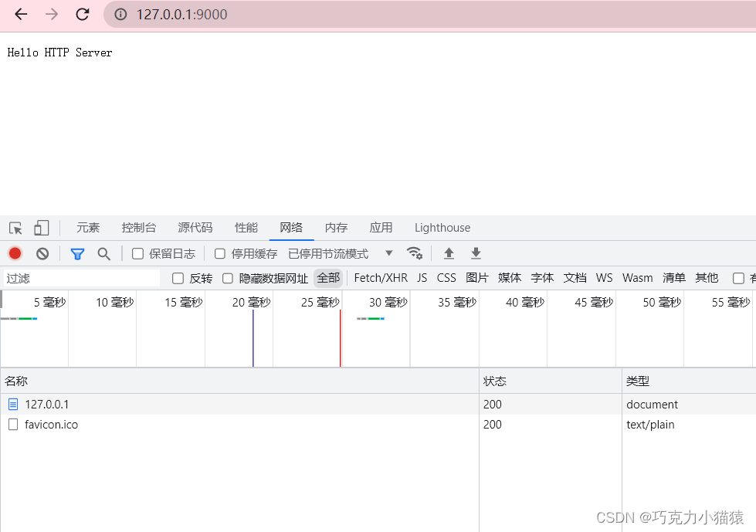Click the 过滤 filter input field
756x532 pixels.
[x=82, y=278]
